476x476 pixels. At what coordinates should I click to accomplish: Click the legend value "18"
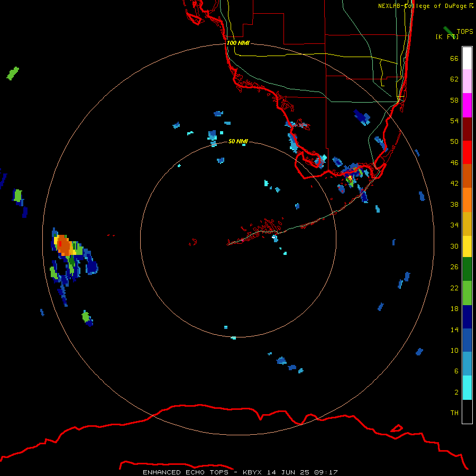(x=454, y=309)
